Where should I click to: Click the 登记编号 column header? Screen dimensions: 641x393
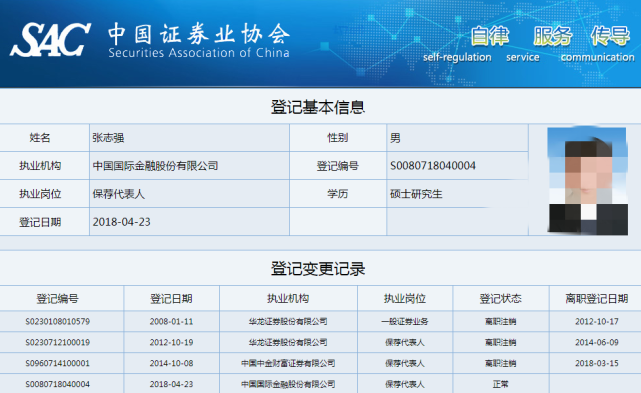coord(58,299)
